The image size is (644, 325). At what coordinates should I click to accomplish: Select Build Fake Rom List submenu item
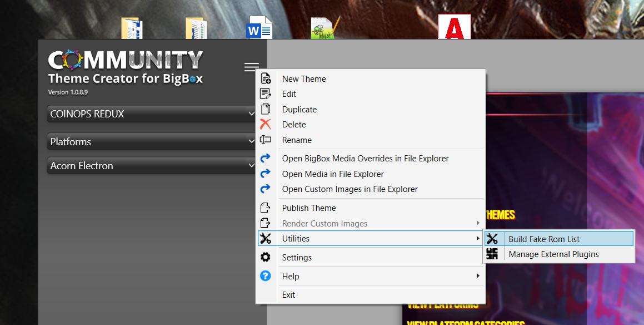point(559,239)
